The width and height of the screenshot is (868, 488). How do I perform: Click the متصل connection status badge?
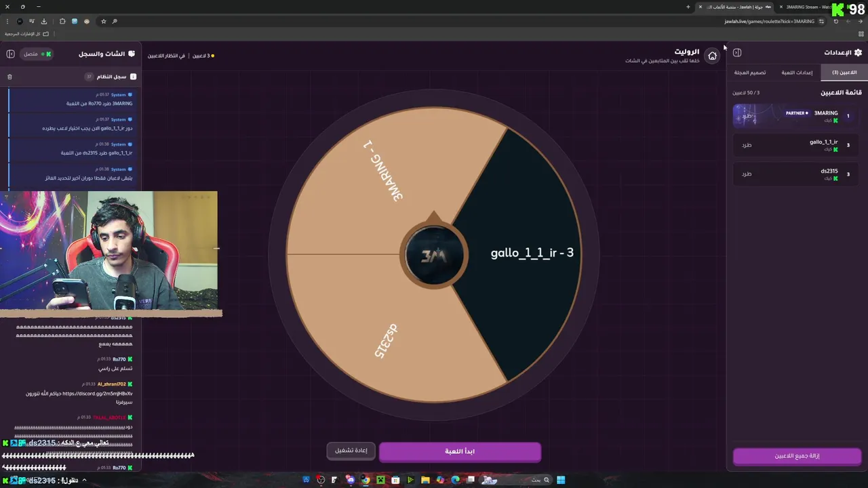pos(37,54)
